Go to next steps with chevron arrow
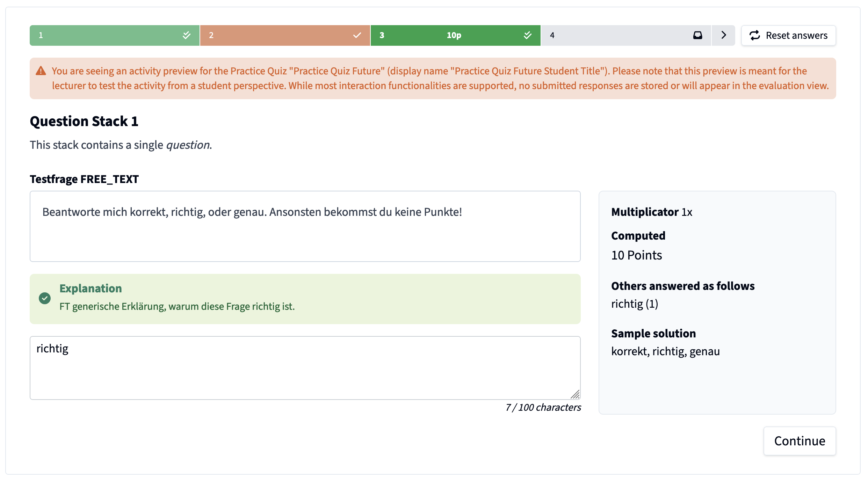The height and width of the screenshot is (482, 868). click(724, 35)
